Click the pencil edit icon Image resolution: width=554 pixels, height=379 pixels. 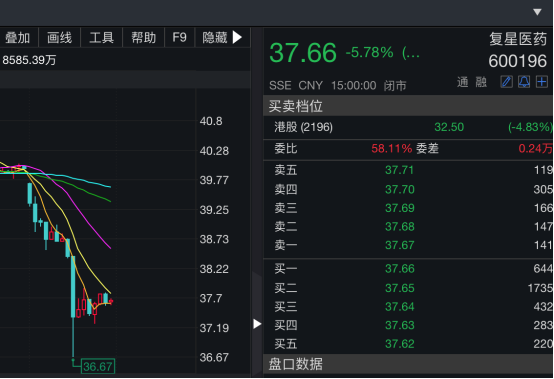click(x=506, y=82)
